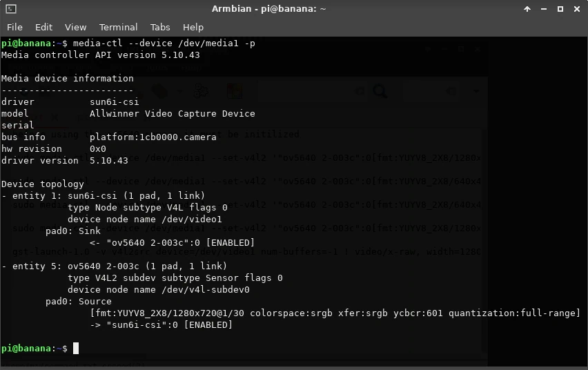
Task: Click the '-> "sun6i-csi":0 [ENABLED]' line
Action: 161,325
